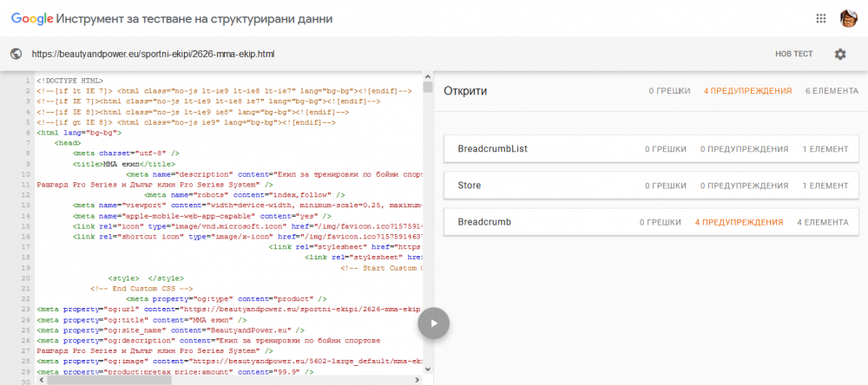This screenshot has width=868, height=385.
Task: Click the Инструмент за тестване на структурирани данни title
Action: [x=194, y=19]
